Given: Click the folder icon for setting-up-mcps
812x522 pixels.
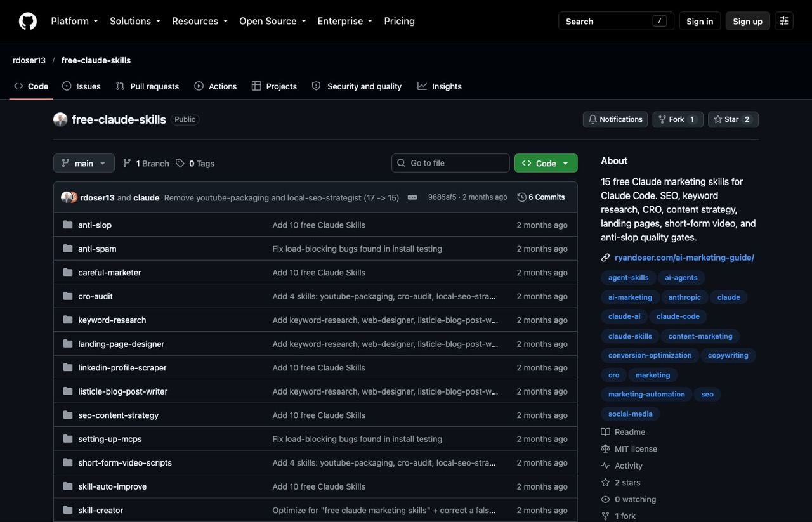Looking at the screenshot, I should click(x=68, y=439).
